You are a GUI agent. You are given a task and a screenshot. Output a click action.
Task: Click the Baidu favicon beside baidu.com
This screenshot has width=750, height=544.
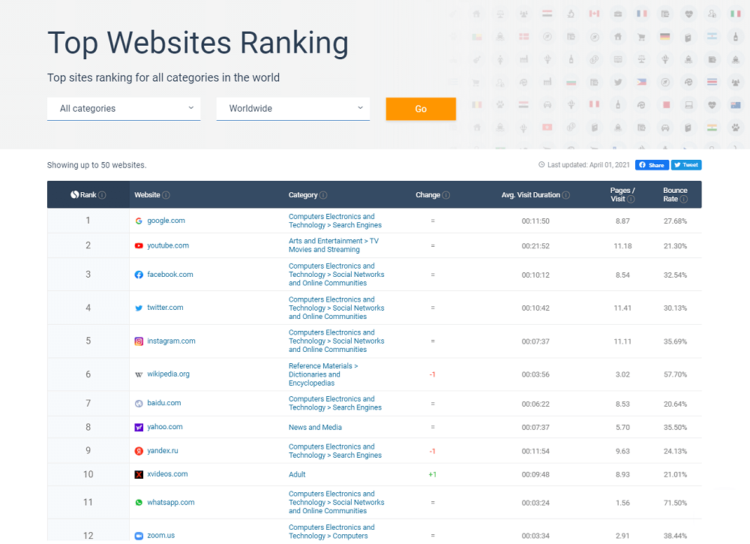[x=139, y=404]
